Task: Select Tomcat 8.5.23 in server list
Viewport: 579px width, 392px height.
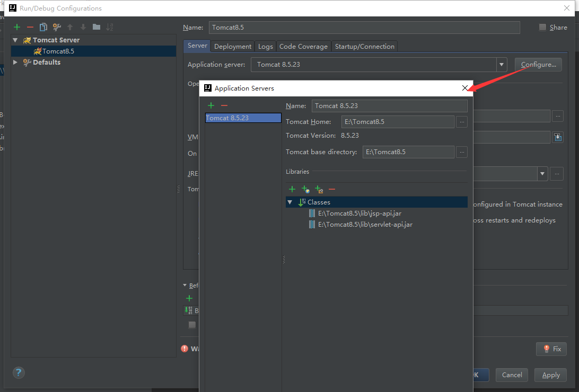Action: [x=243, y=118]
